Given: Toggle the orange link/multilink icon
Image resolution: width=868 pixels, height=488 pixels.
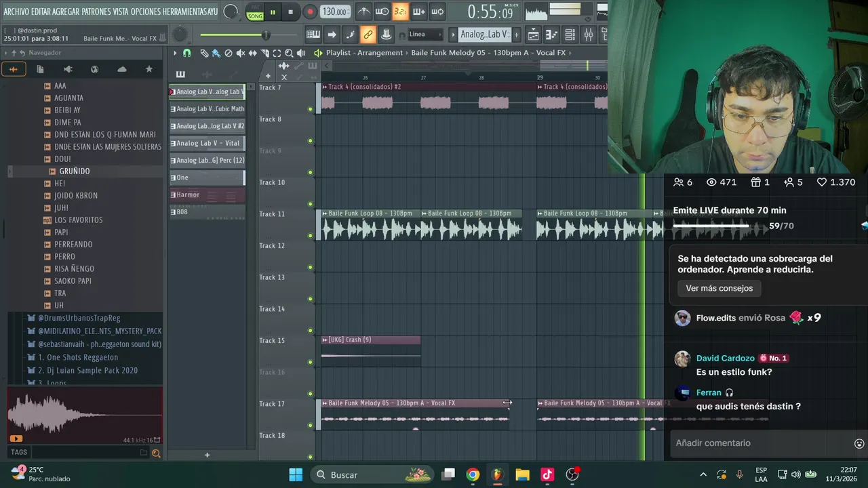Looking at the screenshot, I should 368,35.
